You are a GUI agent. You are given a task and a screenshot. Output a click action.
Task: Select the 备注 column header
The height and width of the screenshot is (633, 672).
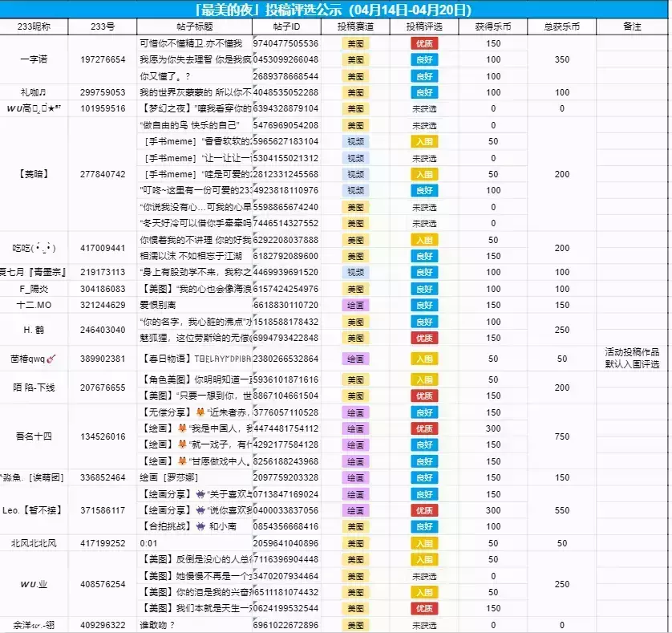tap(632, 26)
